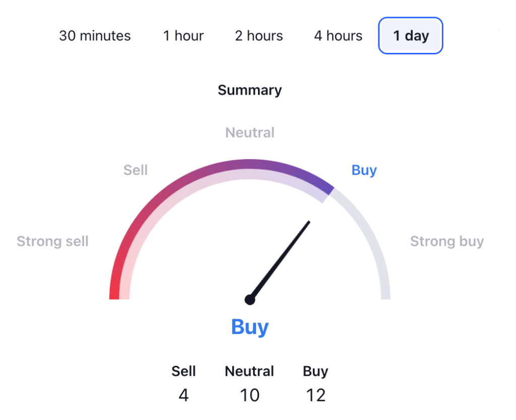Switch to the 1 hour timeframe
Viewport: 516px width, 420px height.
coord(183,36)
